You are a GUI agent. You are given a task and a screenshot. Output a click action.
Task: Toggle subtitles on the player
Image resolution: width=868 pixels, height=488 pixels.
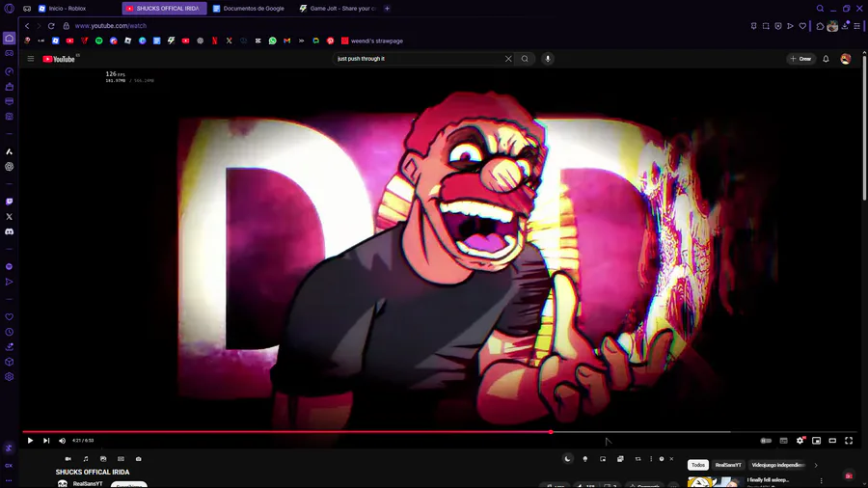pos(783,441)
